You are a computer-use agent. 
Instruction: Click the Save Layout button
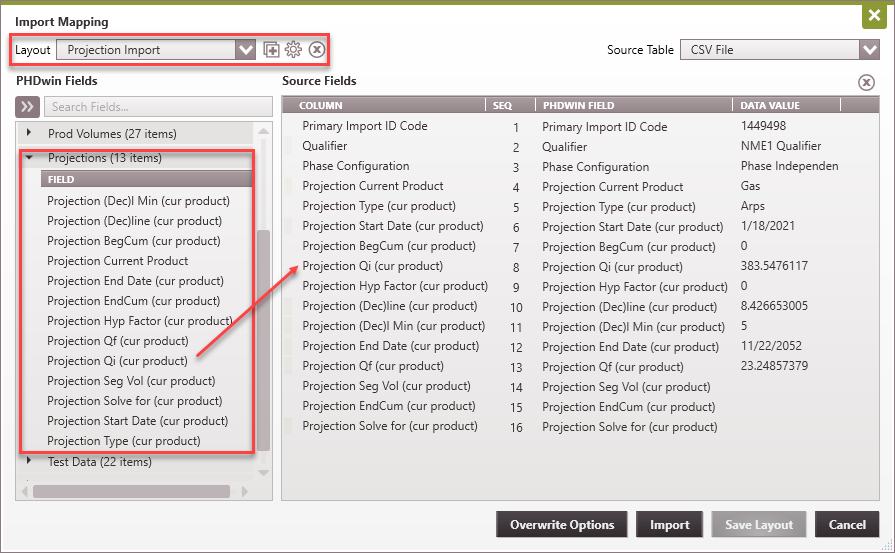click(759, 524)
